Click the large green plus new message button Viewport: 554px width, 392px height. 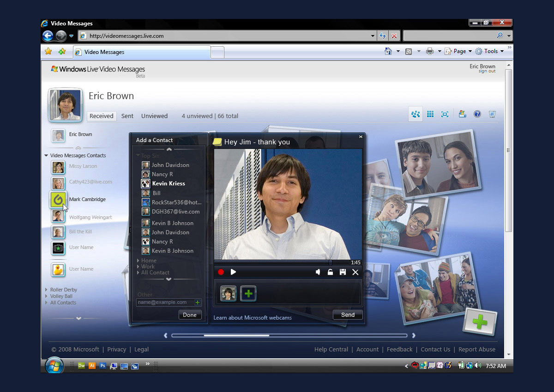480,322
